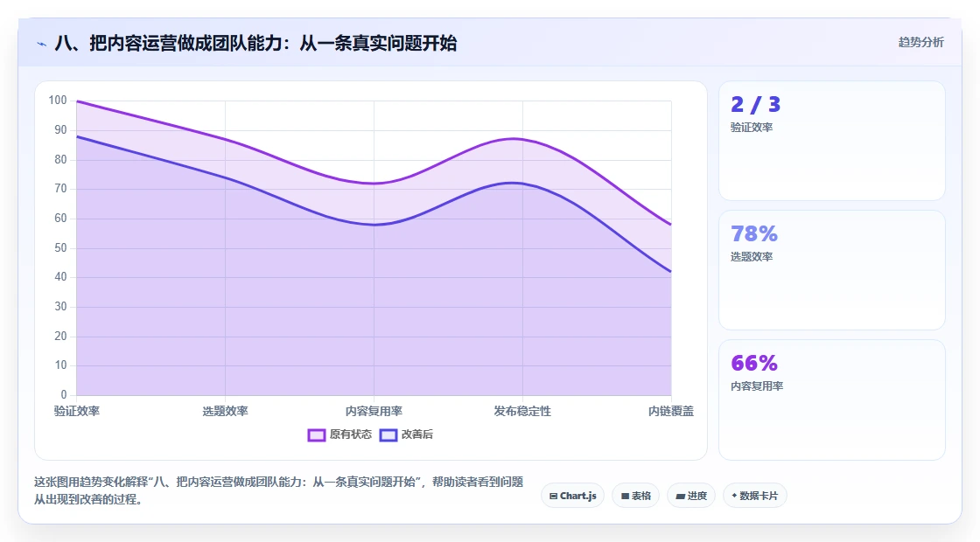The image size is (980, 542).
Task: Open the 2 / 3 验证效率 card
Action: pos(832,141)
